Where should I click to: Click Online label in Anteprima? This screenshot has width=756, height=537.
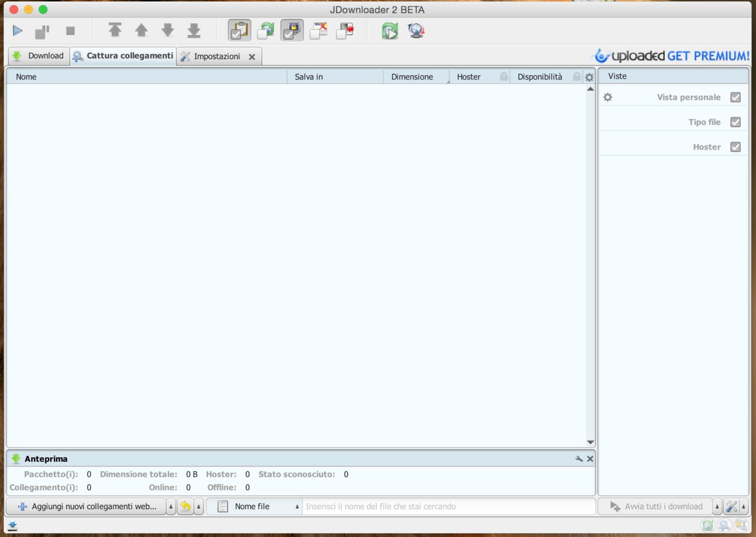(x=163, y=487)
